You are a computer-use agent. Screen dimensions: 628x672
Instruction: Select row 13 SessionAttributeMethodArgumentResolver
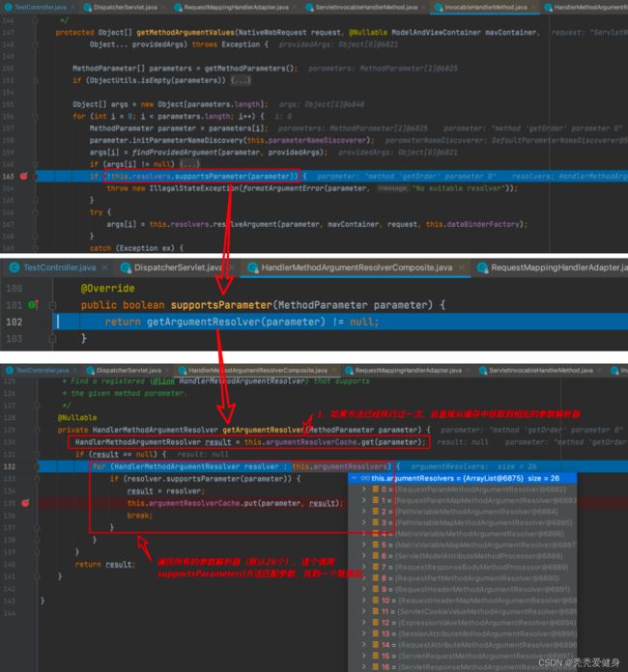[463, 633]
